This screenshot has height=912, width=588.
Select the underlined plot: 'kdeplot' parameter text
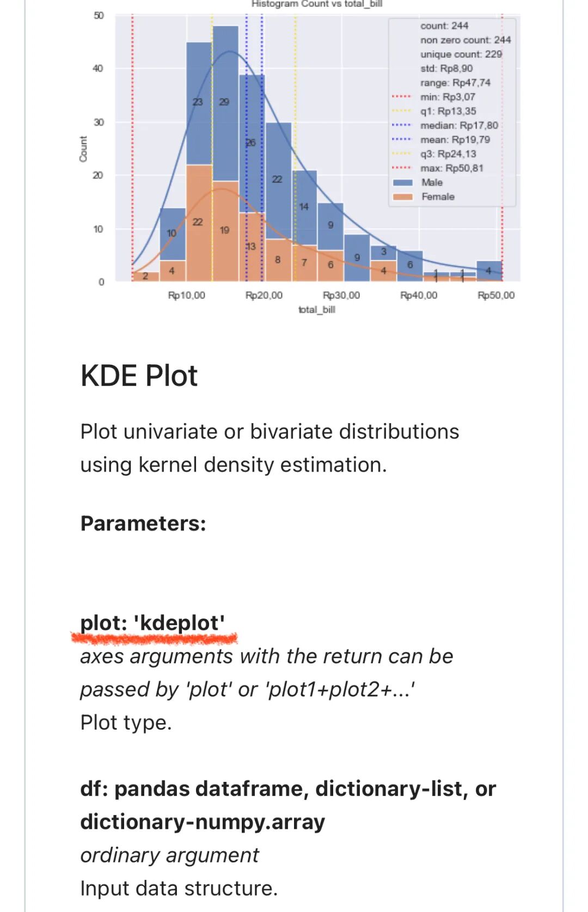point(152,623)
